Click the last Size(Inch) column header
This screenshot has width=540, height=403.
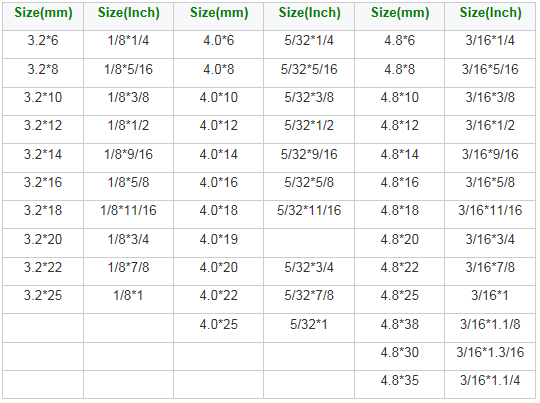490,16
